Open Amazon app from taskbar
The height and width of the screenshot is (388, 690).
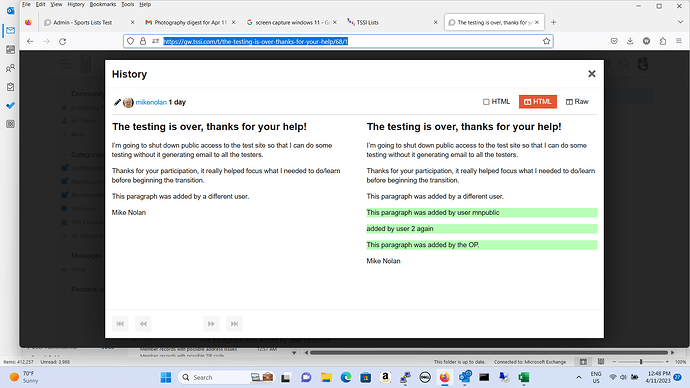pyautogui.click(x=385, y=377)
